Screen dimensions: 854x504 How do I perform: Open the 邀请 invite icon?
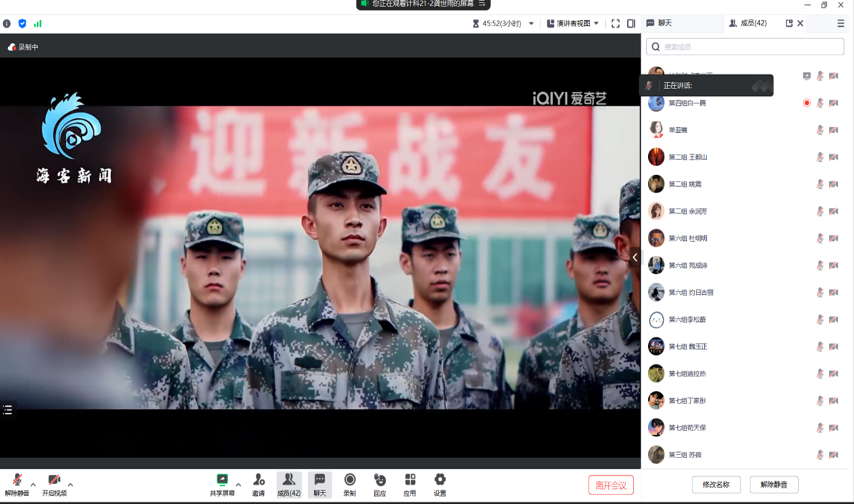pyautogui.click(x=259, y=480)
